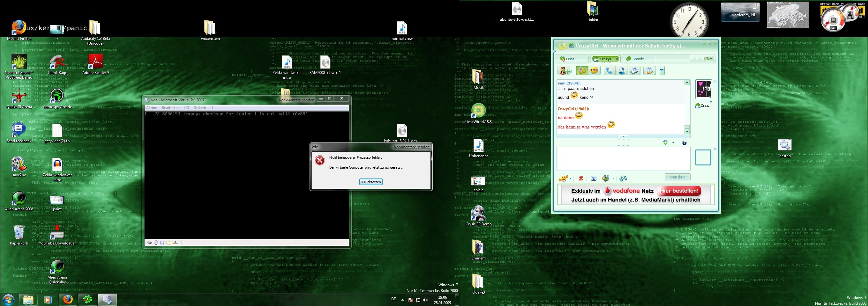This screenshot has height=306, width=868.
Task: Open the Diskette menu in Virtual PC
Action: tap(200, 108)
